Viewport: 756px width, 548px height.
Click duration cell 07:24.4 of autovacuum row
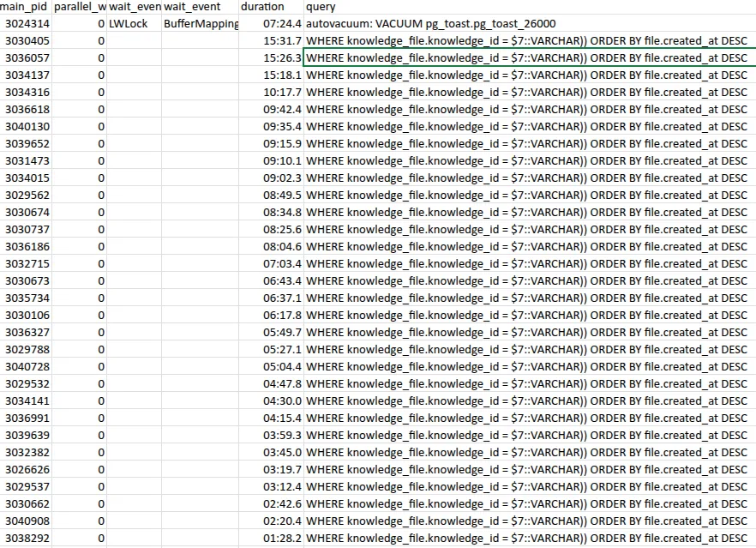click(x=271, y=24)
